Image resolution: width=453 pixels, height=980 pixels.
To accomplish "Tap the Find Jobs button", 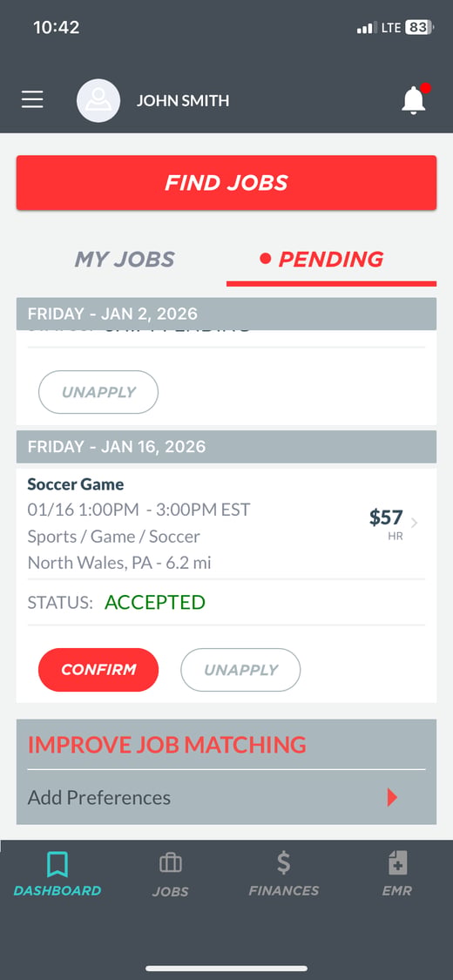I will (x=226, y=183).
